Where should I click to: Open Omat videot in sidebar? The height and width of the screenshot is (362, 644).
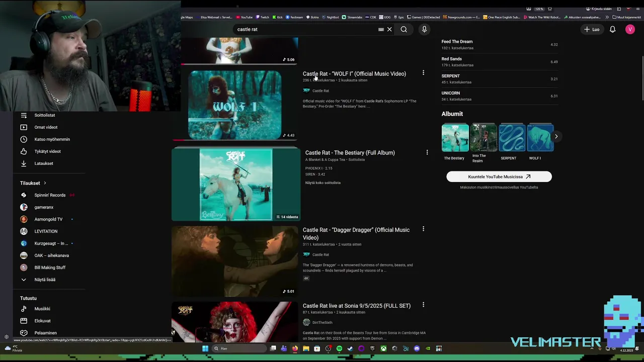pos(46,127)
